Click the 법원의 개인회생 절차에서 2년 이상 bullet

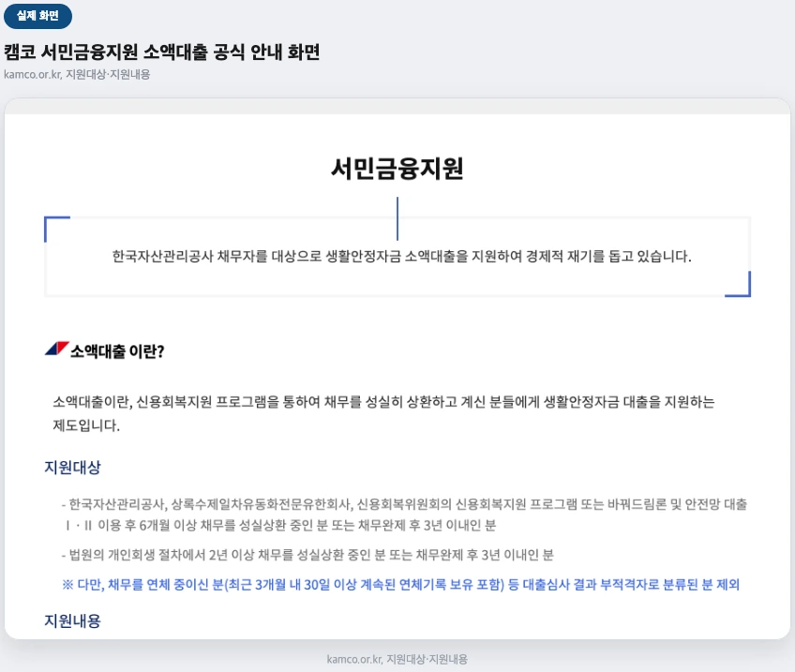307,555
